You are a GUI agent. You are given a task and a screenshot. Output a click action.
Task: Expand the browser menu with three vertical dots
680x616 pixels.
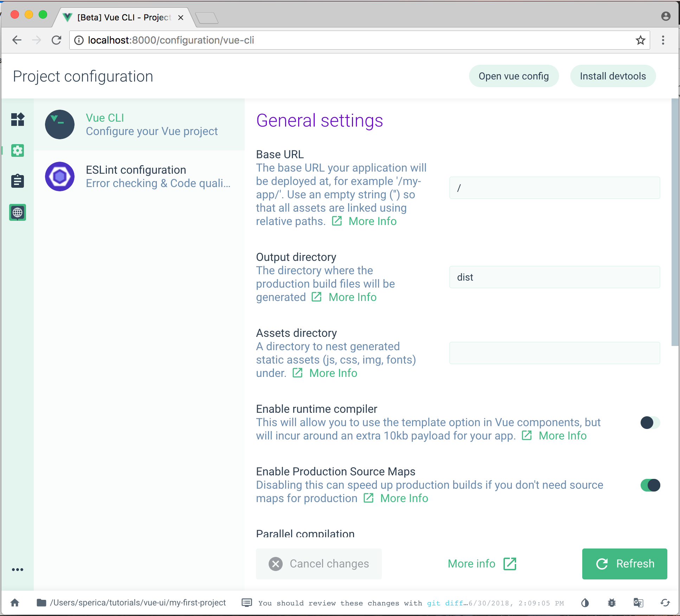coord(663,40)
